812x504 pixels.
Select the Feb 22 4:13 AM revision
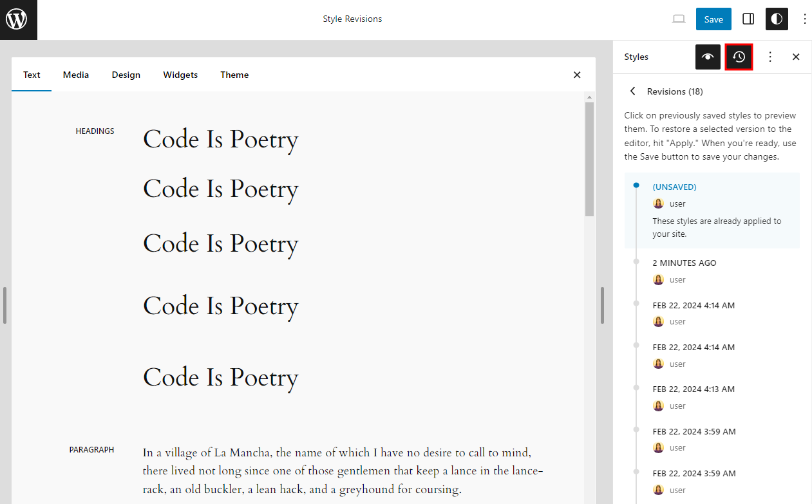tap(694, 389)
